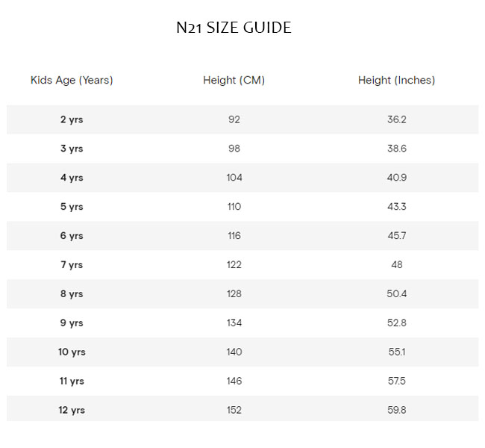This screenshot has height=448, width=485.
Task: Select the Height (Inches) column header
Action: click(396, 80)
